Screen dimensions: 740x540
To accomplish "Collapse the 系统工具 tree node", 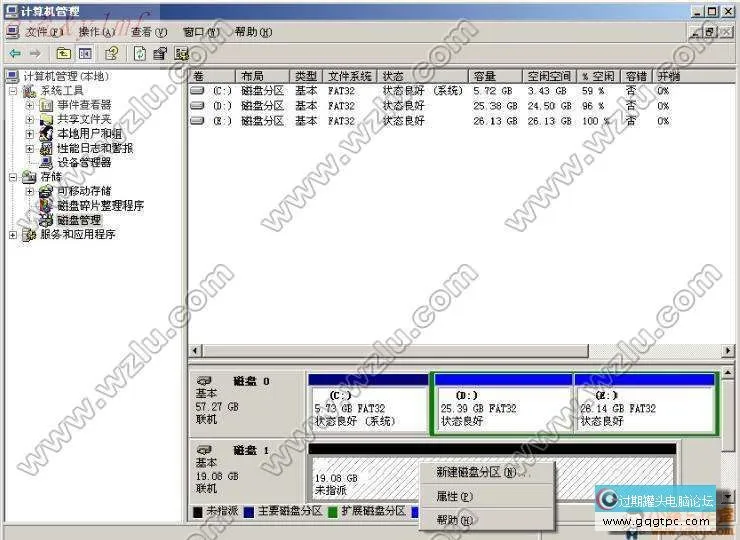I will (13, 91).
